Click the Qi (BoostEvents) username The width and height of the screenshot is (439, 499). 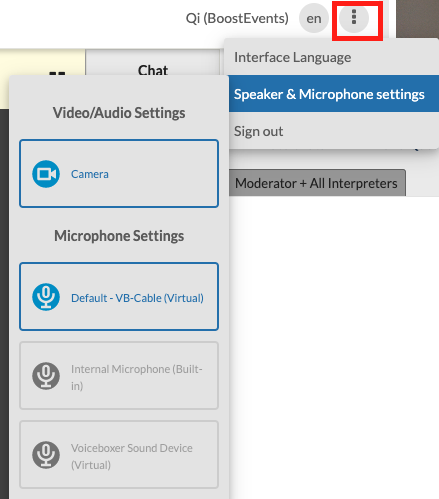pos(237,18)
